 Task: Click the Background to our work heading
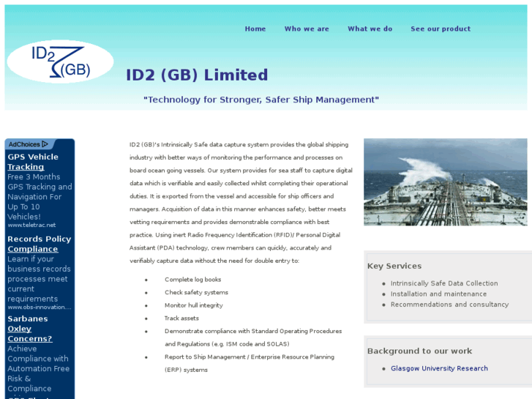click(x=419, y=351)
